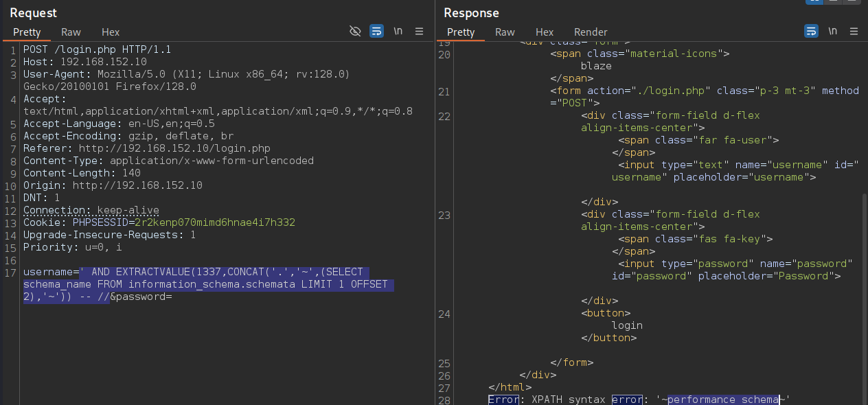The image size is (868, 405).
Task: Click the 'DNT: 1' header line
Action: pos(42,198)
